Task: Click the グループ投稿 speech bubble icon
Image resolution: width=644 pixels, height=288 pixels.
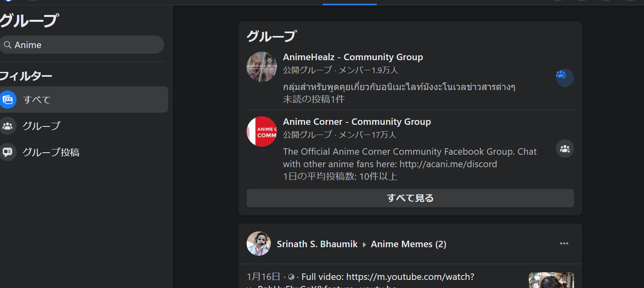Action: click(x=8, y=152)
